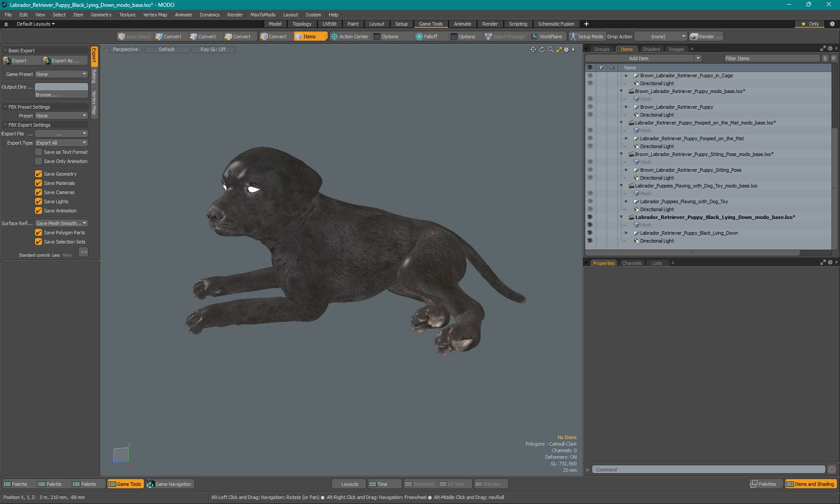Switch to Shaders tab

651,49
